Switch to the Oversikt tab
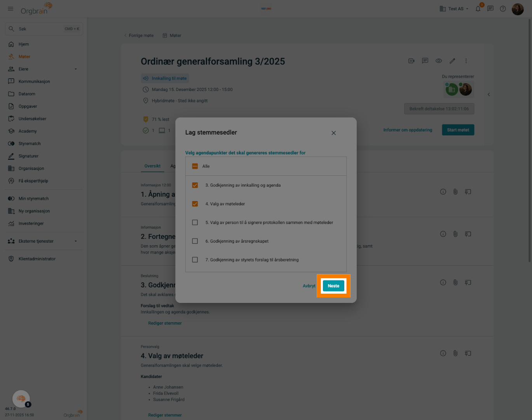This screenshot has height=420, width=532. 152,166
